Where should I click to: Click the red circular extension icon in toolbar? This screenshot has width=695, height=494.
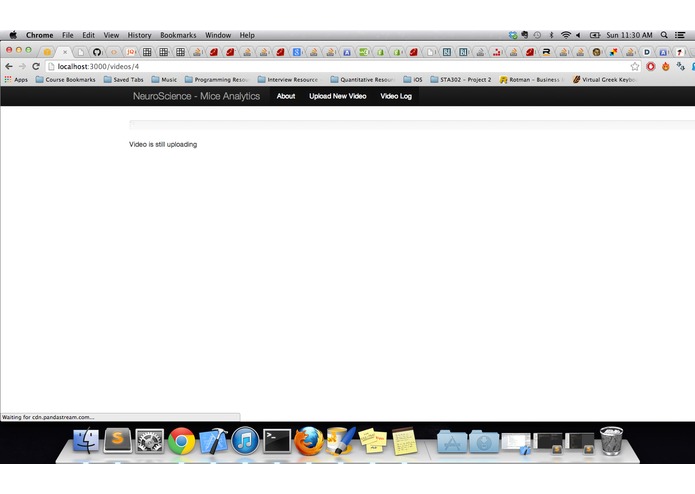click(x=650, y=66)
